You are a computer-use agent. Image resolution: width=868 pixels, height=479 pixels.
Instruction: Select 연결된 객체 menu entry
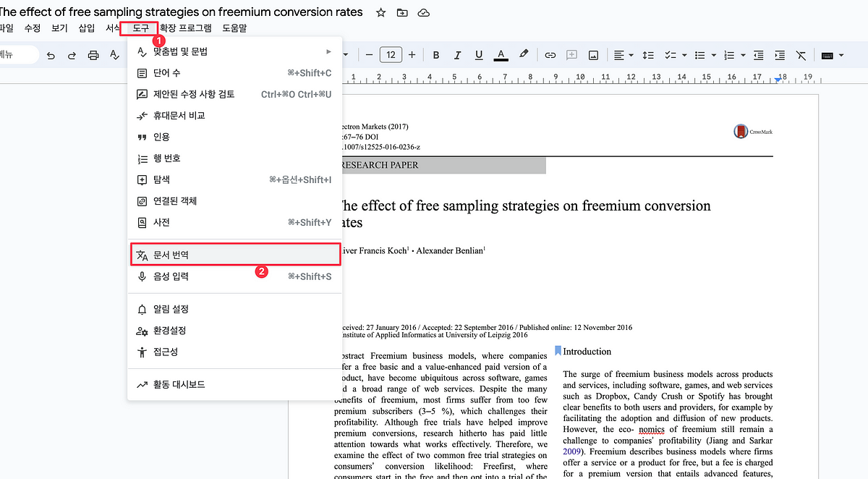click(233, 201)
